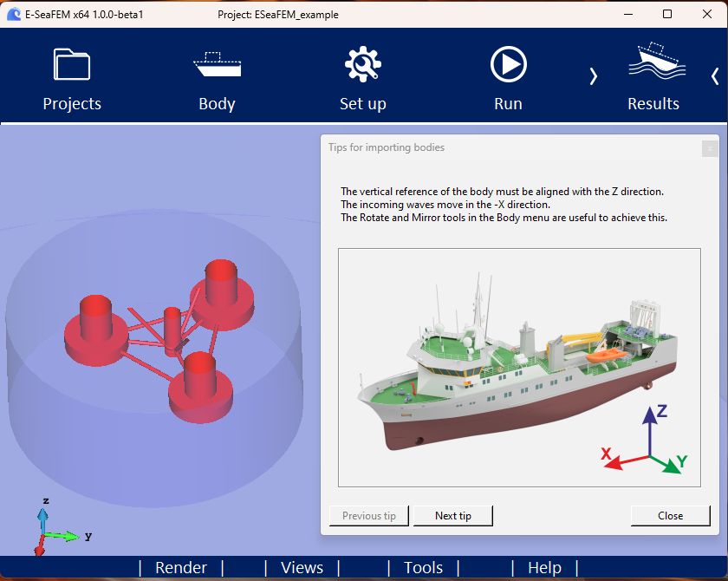Image resolution: width=728 pixels, height=581 pixels.
Task: Open the Help menu
Action: pos(544,567)
